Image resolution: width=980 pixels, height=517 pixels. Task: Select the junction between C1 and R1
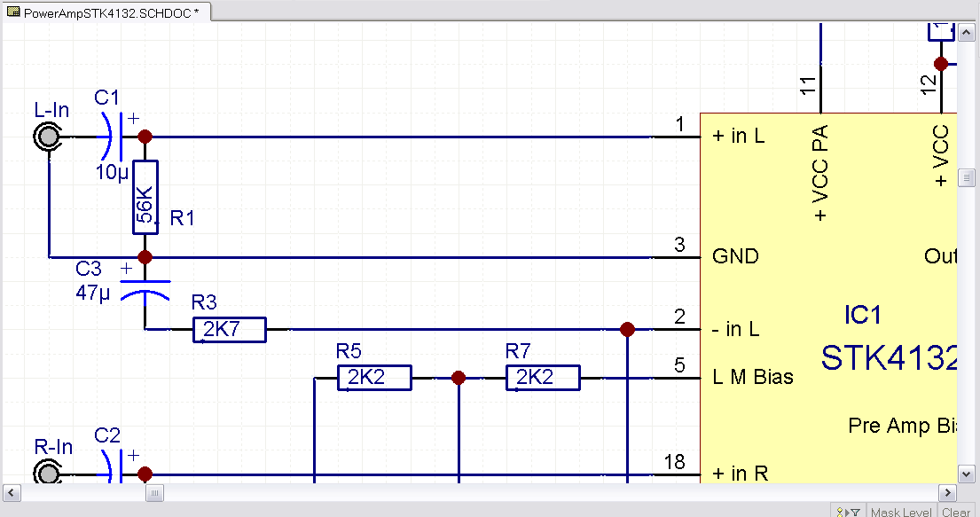coord(145,137)
